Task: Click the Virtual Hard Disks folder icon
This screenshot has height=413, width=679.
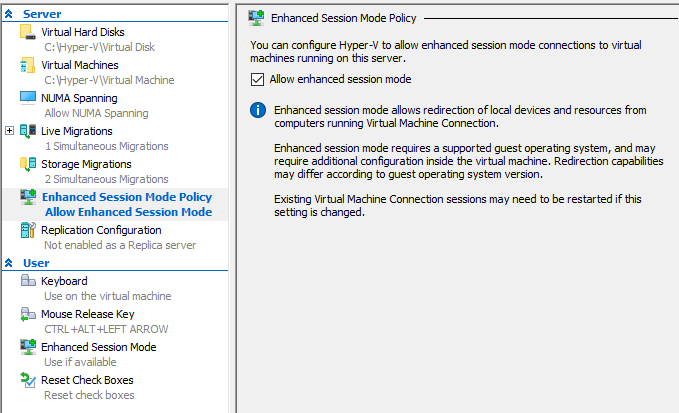Action: point(28,32)
